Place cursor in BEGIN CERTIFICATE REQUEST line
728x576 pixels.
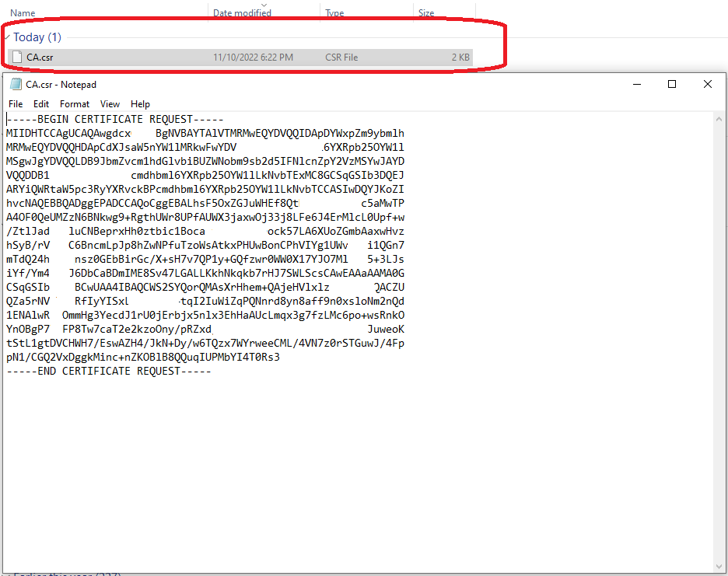pyautogui.click(x=115, y=120)
